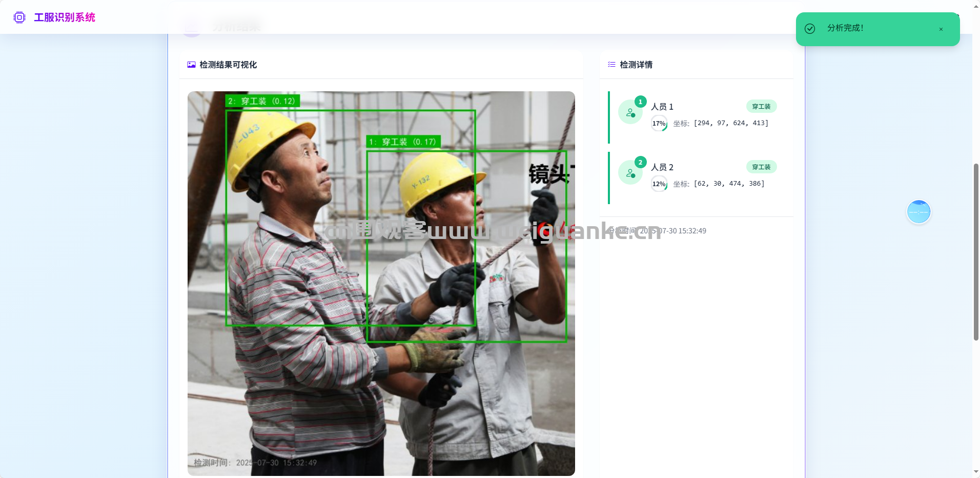980x478 pixels.
Task: Click the success checkmark icon in notification
Action: point(810,29)
